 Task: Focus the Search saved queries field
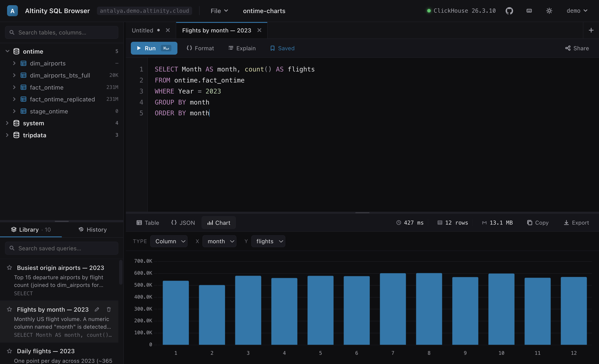[62, 248]
